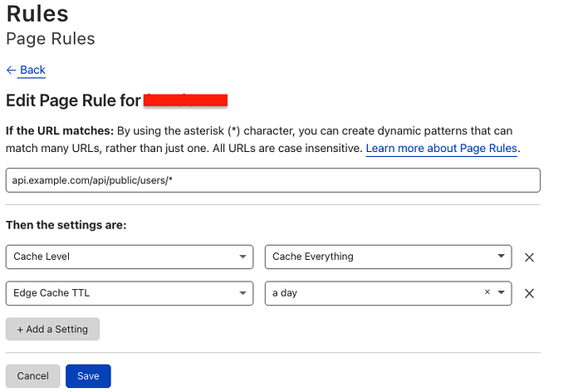Remove the Edge Cache TTL setting row

coord(529,293)
